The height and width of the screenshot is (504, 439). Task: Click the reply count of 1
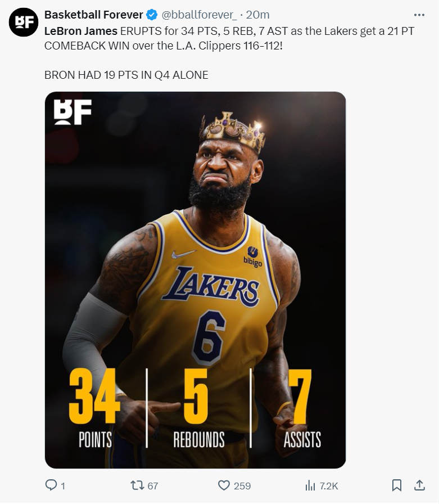tap(63, 487)
